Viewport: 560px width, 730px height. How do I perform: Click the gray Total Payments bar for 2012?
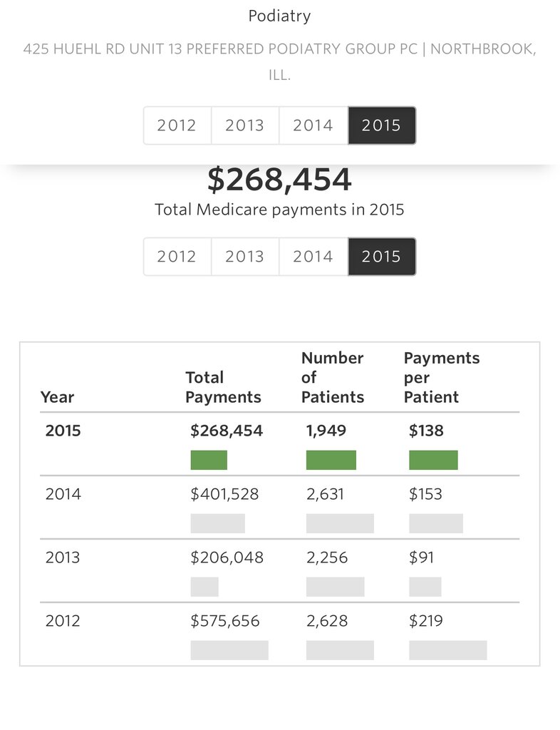coord(229,650)
